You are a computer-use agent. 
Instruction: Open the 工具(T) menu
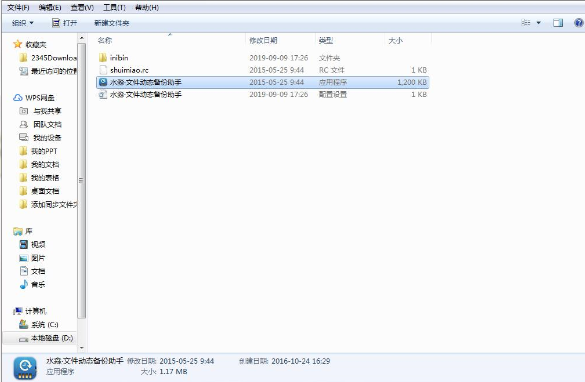[x=114, y=7]
